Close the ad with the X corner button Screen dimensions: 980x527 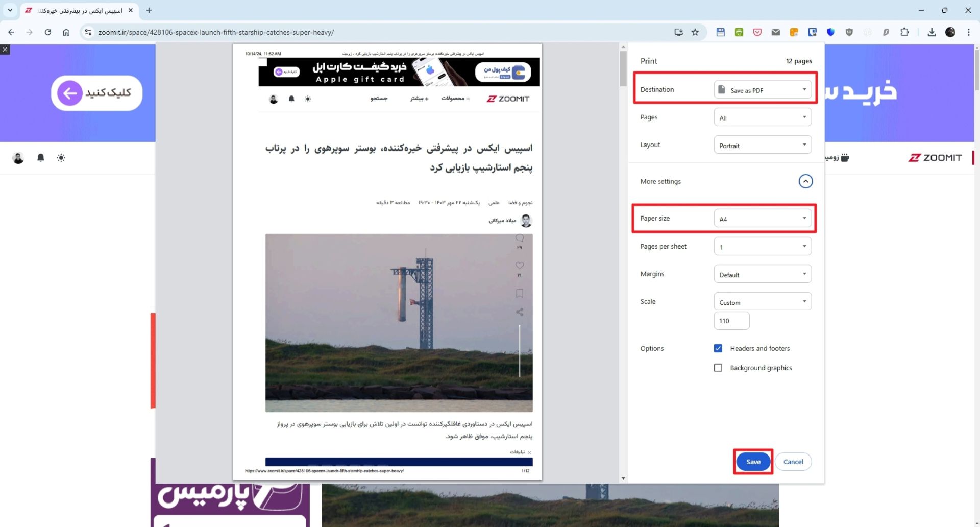(x=5, y=50)
